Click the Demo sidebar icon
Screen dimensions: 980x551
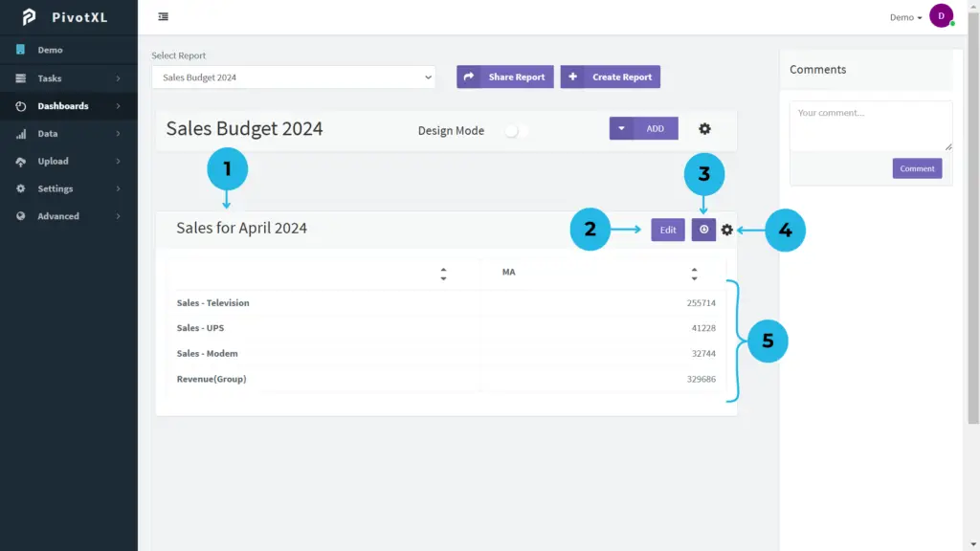[21, 50]
